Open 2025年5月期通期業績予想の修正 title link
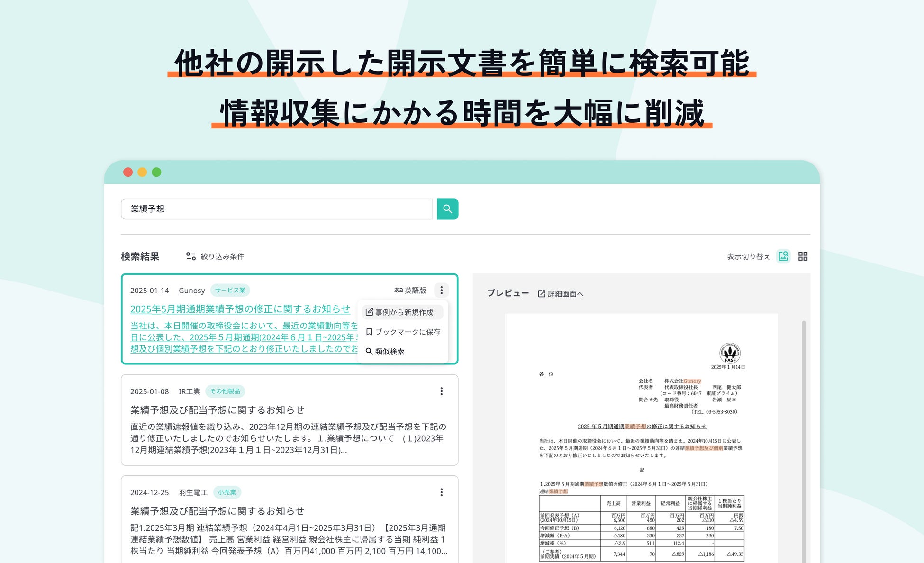The height and width of the screenshot is (563, 924). [x=240, y=309]
